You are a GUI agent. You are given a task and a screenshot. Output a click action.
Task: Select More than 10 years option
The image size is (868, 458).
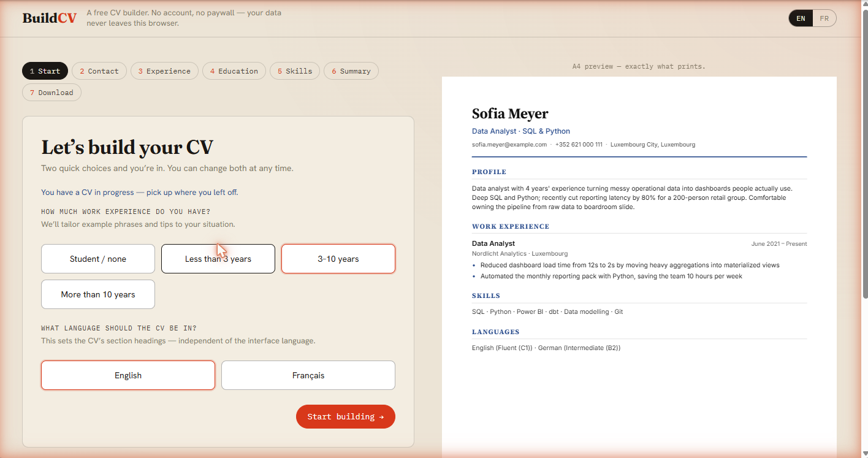tap(98, 294)
